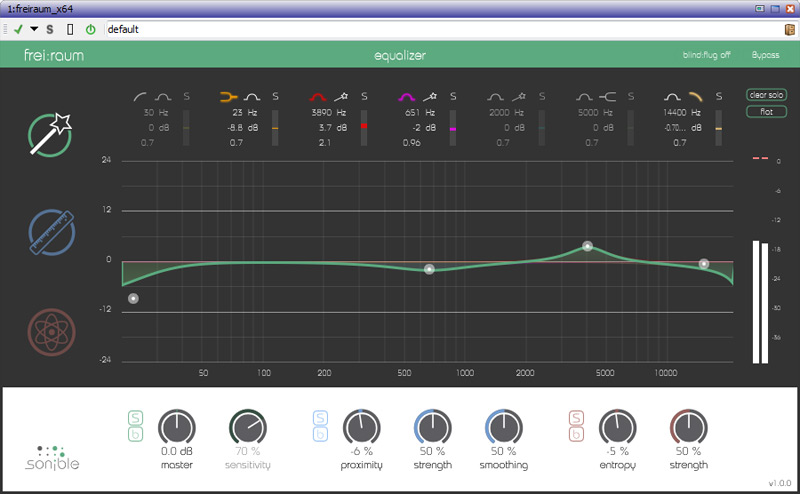Screen dimensions: 800x494
Task: Select bell shape on 14400 Hz band
Action: tap(672, 96)
